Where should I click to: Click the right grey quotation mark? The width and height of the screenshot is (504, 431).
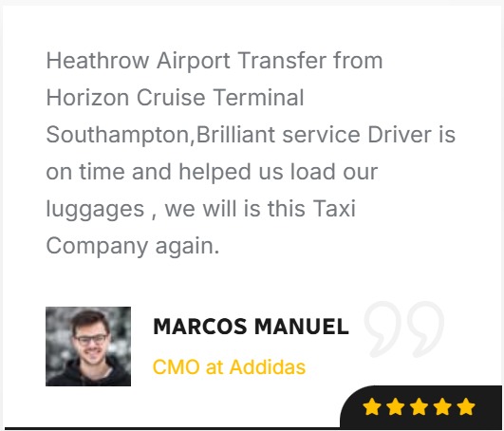(x=424, y=329)
